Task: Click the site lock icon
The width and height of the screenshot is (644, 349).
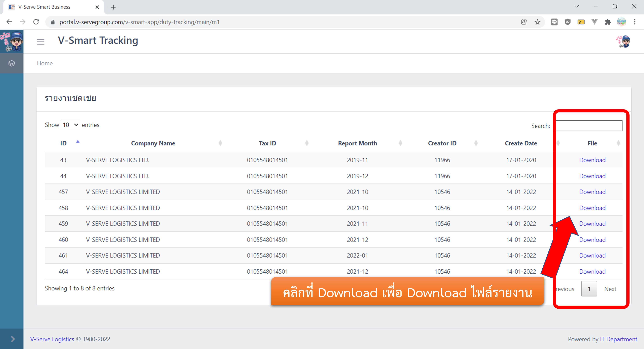Action: (53, 22)
